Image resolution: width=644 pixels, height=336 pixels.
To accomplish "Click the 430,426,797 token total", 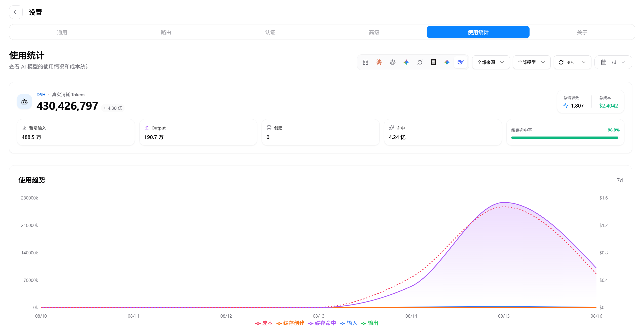I will click(x=67, y=106).
